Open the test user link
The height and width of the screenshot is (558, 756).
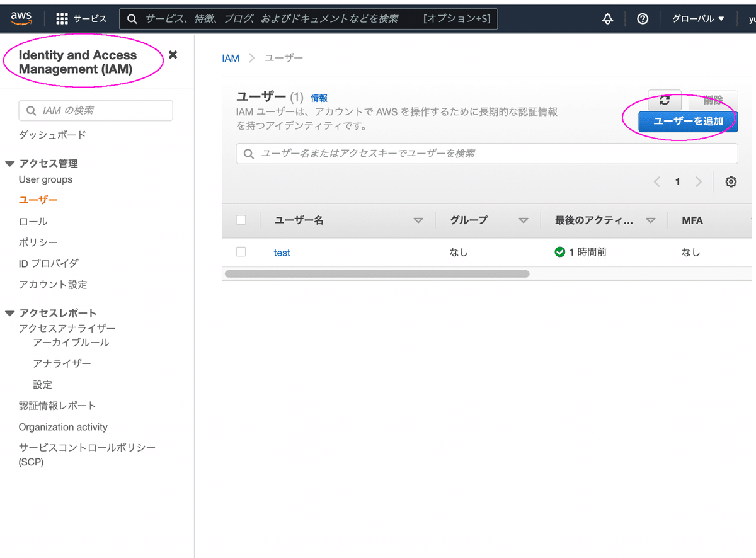(x=282, y=253)
